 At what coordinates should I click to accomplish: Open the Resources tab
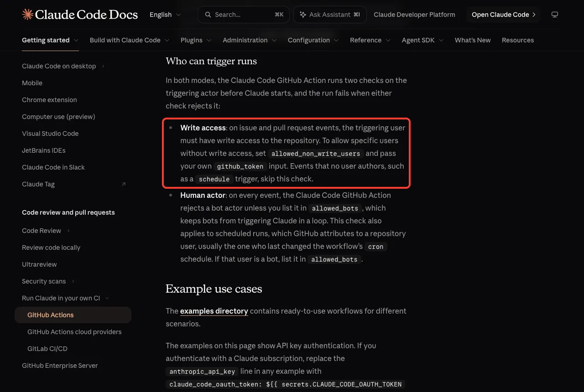point(518,40)
